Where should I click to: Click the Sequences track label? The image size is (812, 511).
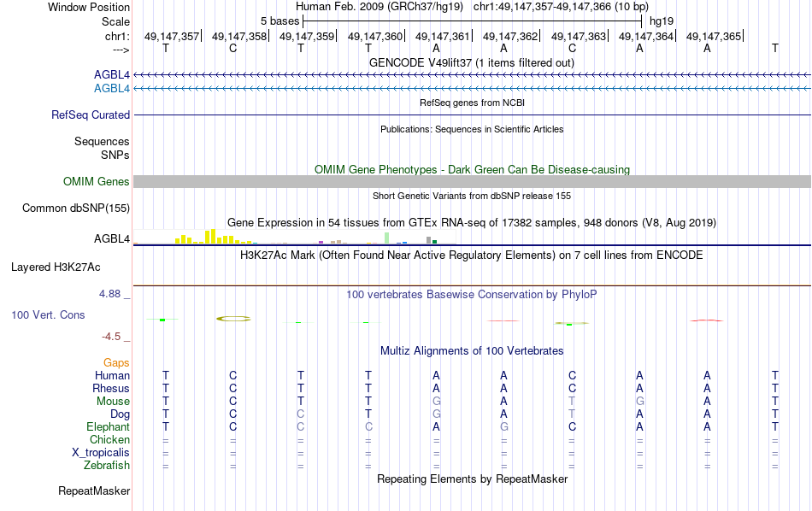[x=102, y=141]
